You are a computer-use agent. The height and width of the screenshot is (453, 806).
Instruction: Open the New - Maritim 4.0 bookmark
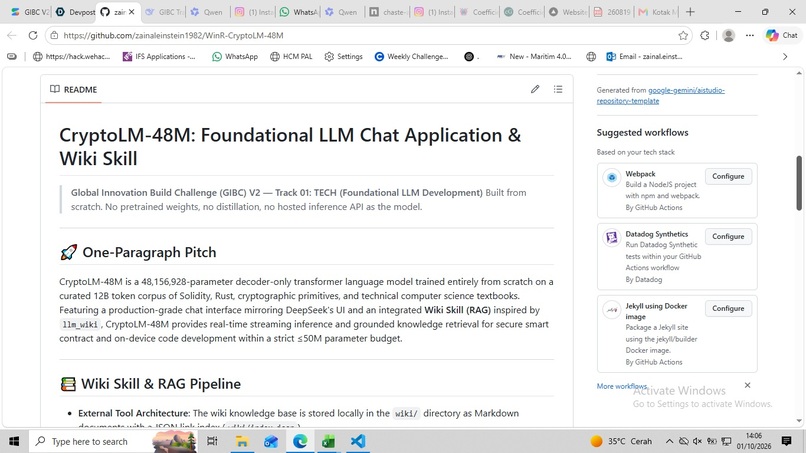click(534, 57)
